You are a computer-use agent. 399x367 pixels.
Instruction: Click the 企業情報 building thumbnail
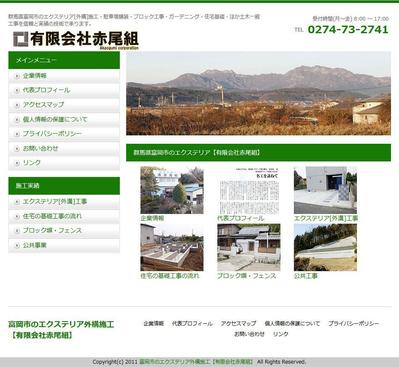click(x=172, y=190)
